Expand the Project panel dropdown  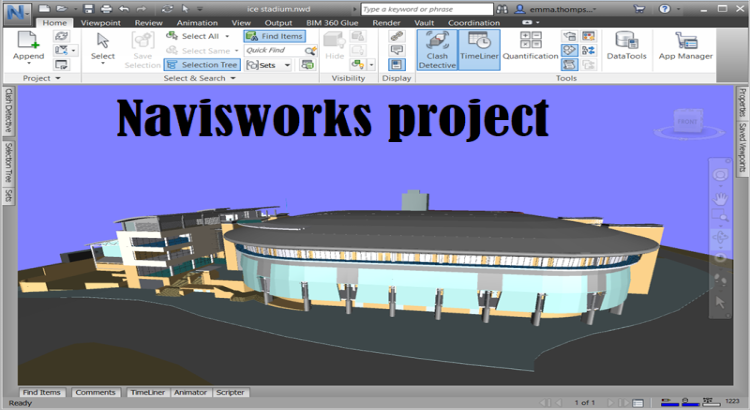point(58,78)
